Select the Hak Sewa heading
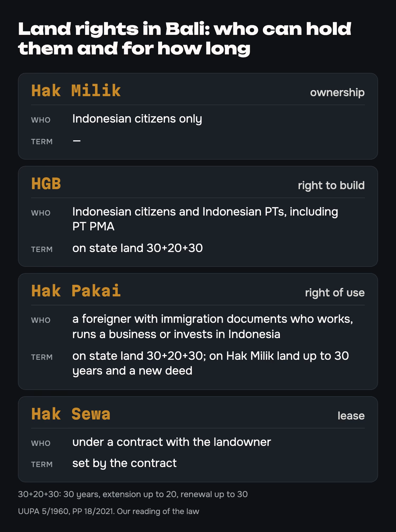 tap(71, 414)
